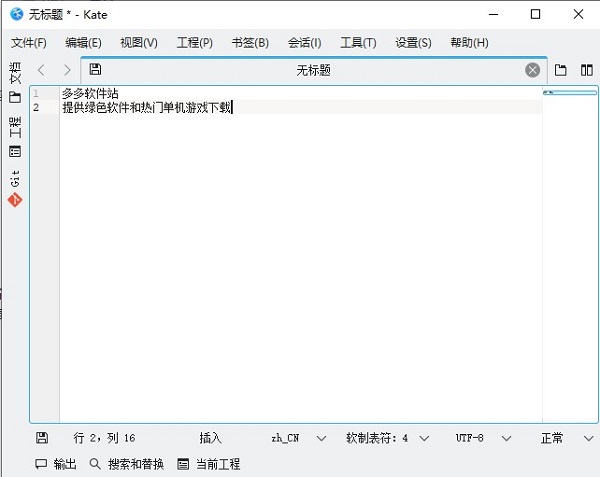Viewport: 600px width, 477px height.
Task: Click the Kate application logo
Action: point(17,14)
